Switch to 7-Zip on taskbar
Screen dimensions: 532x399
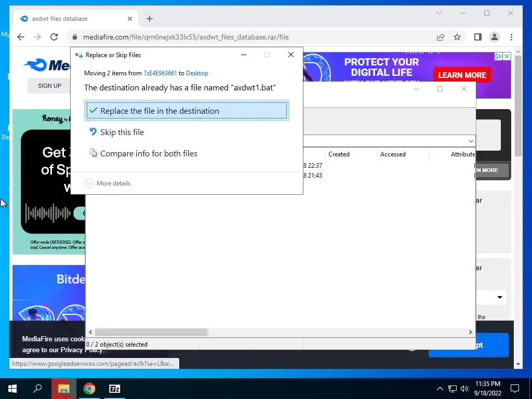[115, 389]
